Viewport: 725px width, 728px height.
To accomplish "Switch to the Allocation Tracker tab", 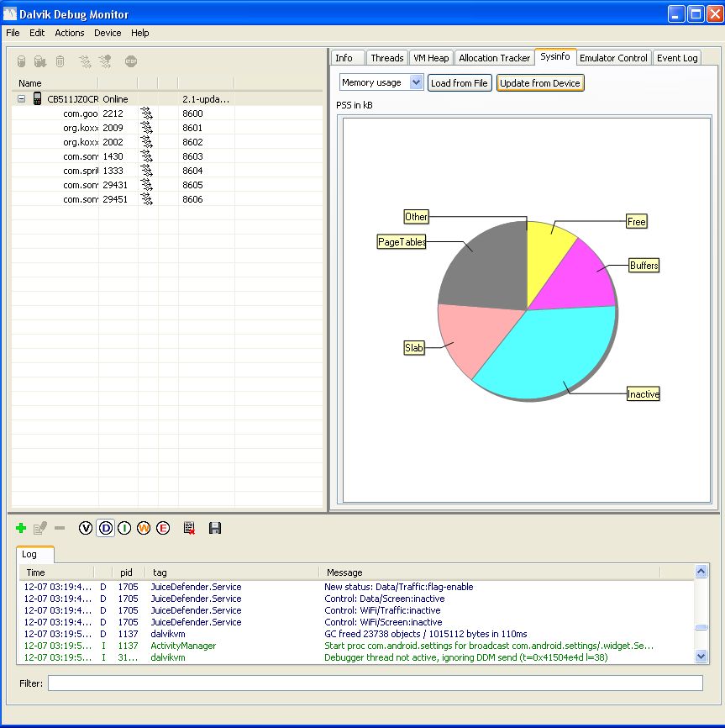I will (x=494, y=58).
